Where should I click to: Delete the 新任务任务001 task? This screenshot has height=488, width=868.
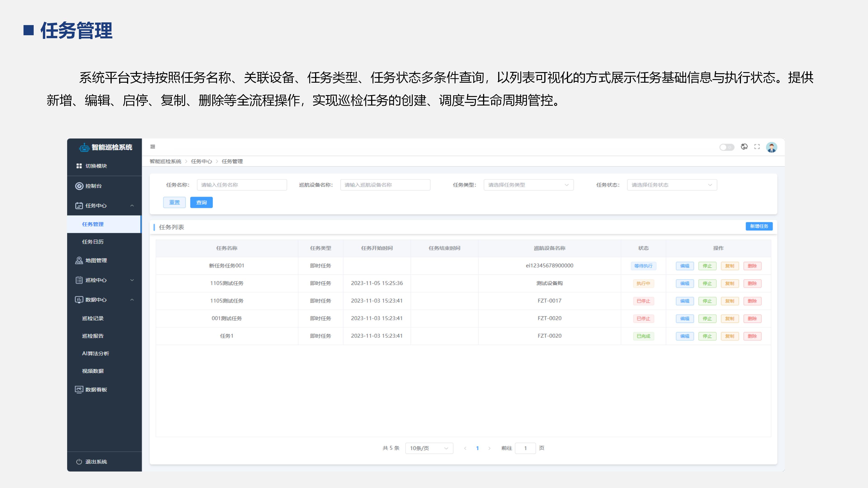(x=752, y=266)
